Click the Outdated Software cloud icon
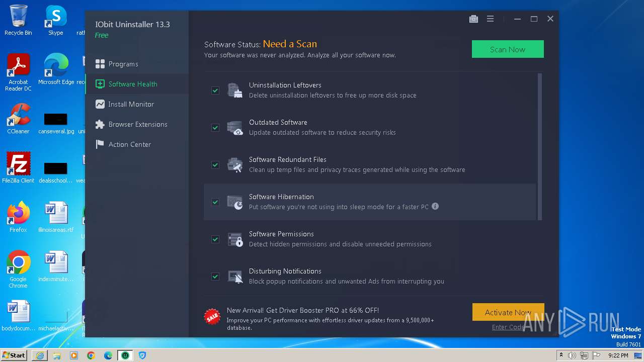The width and height of the screenshot is (644, 362). (234, 128)
